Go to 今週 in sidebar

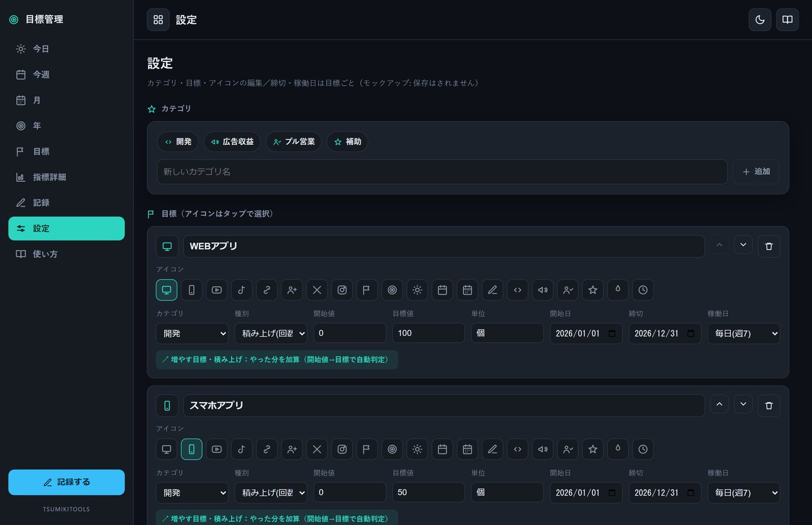click(66, 75)
